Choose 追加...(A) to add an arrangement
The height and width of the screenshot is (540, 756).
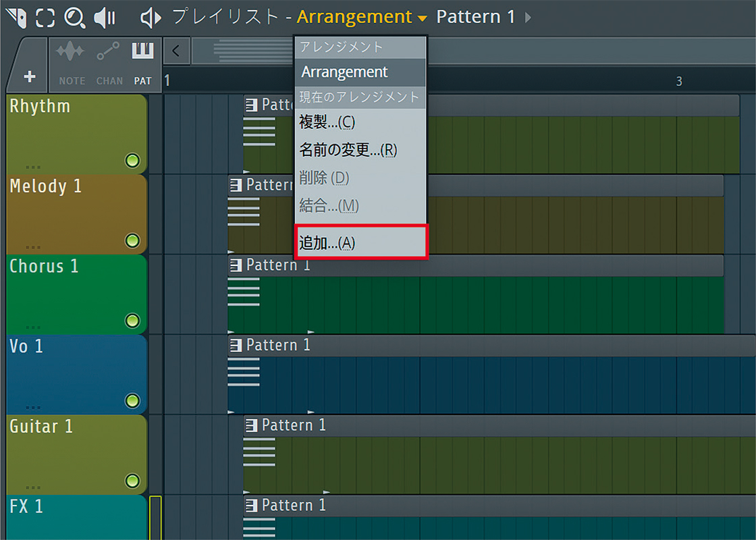360,242
